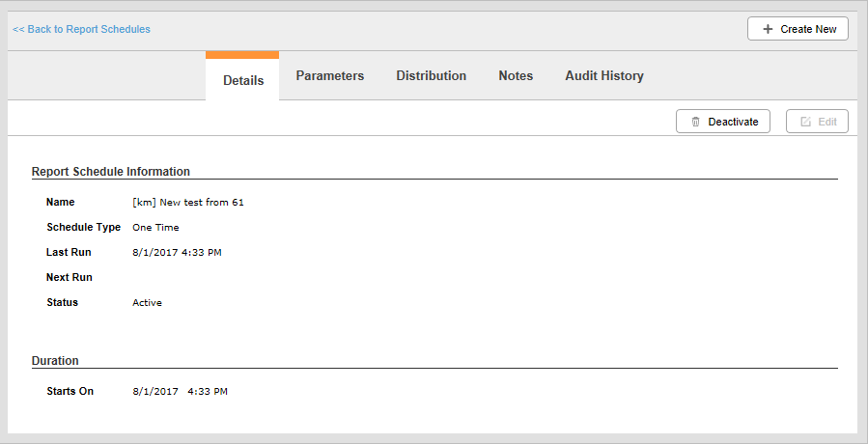Click the Duration section heading
This screenshot has width=868, height=444.
tap(55, 361)
